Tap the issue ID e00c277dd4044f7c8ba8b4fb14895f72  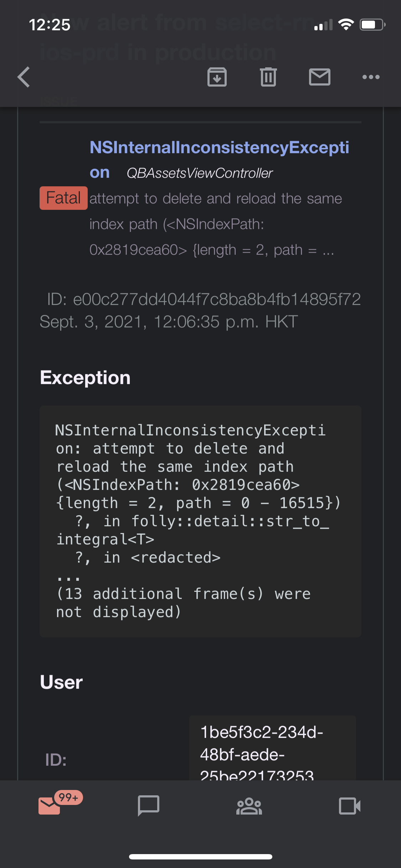(204, 299)
